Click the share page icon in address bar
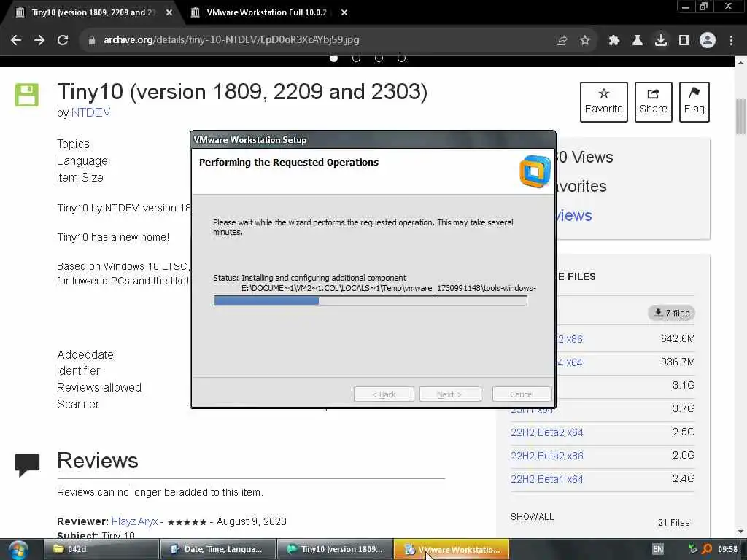The width and height of the screenshot is (747, 560). [562, 41]
